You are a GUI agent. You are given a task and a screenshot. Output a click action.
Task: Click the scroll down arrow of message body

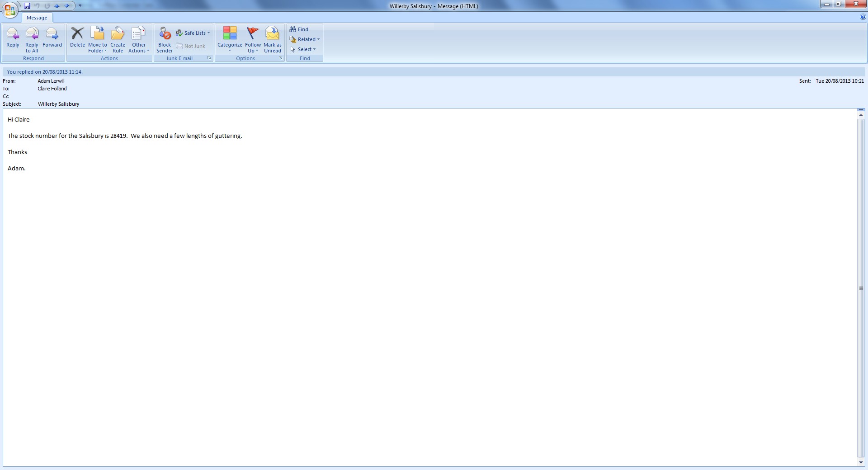point(861,462)
